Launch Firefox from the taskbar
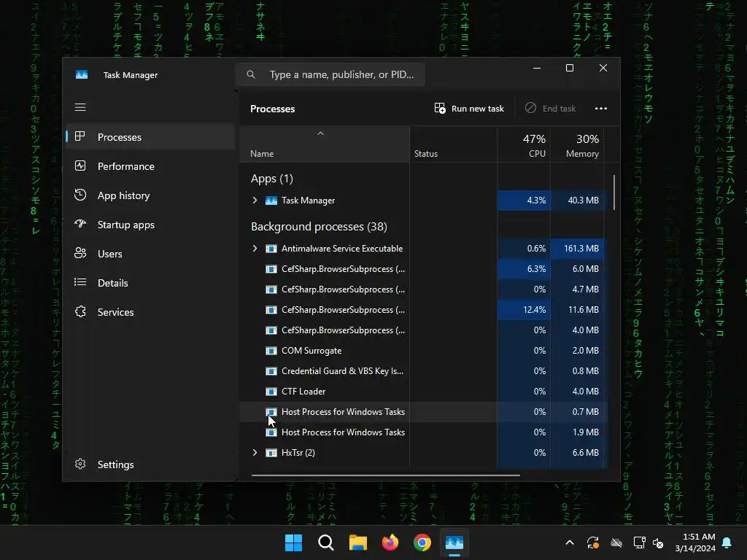Image resolution: width=747 pixels, height=560 pixels. 390,542
